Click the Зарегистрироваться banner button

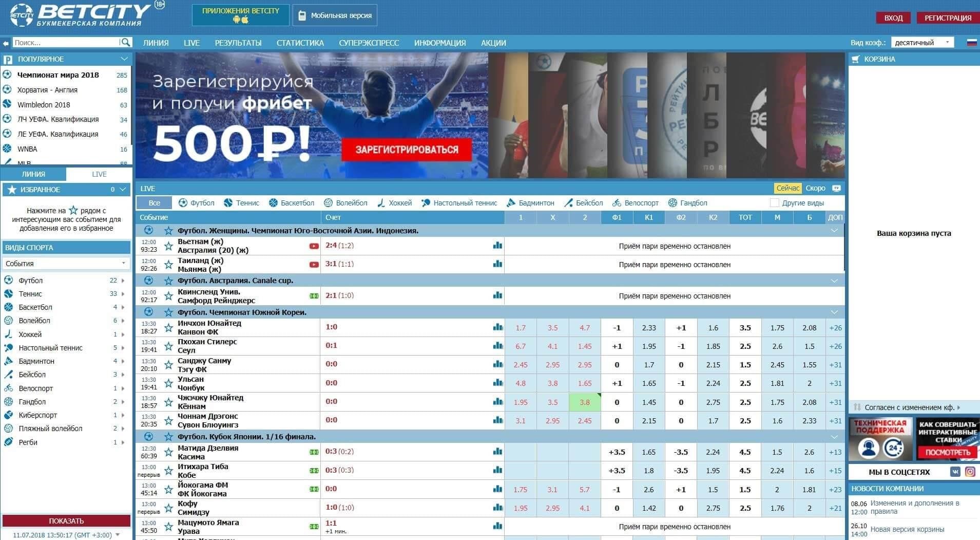(x=407, y=150)
